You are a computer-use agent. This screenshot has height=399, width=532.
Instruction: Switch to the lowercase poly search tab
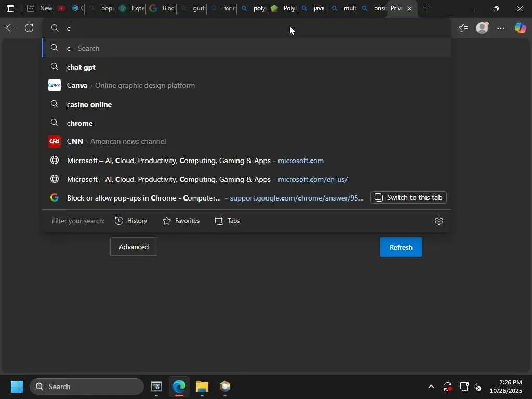(x=253, y=8)
